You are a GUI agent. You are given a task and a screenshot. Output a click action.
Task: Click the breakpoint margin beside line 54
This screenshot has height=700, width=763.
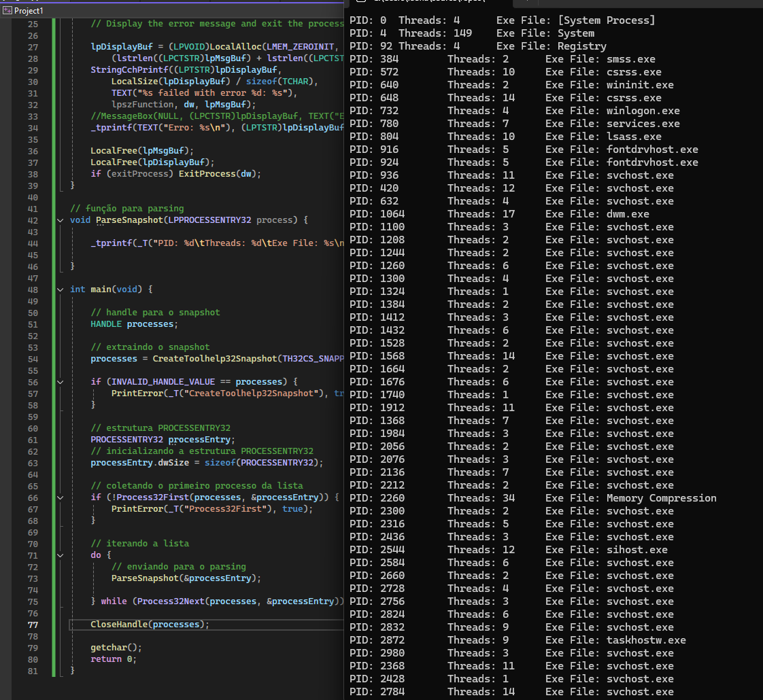[7, 359]
